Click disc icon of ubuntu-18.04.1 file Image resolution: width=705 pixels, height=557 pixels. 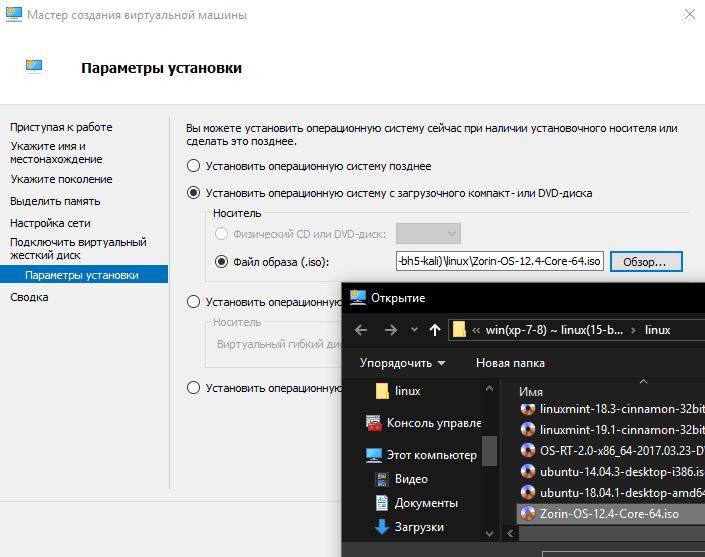click(x=528, y=492)
